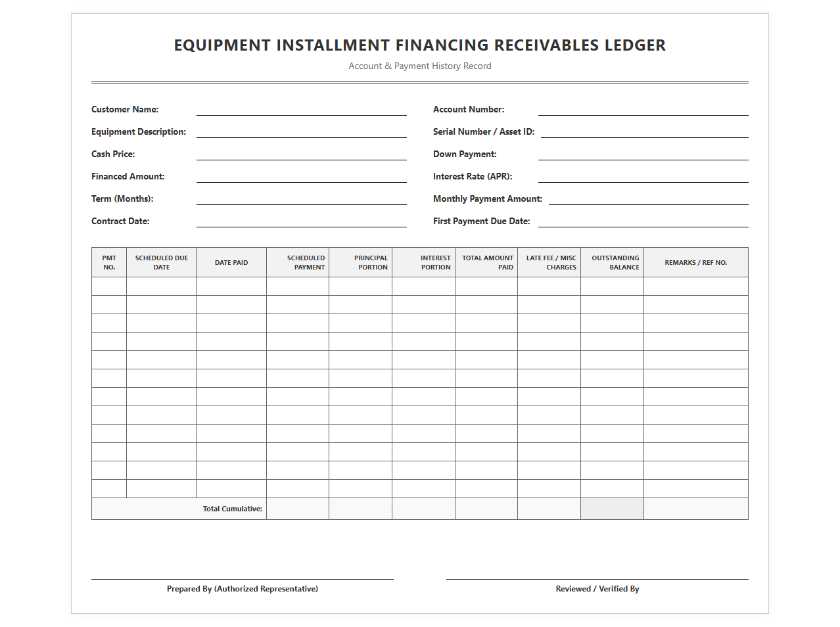Click the First Payment Due Date line
Image resolution: width=840 pixels, height=627 pixels.
(x=643, y=221)
